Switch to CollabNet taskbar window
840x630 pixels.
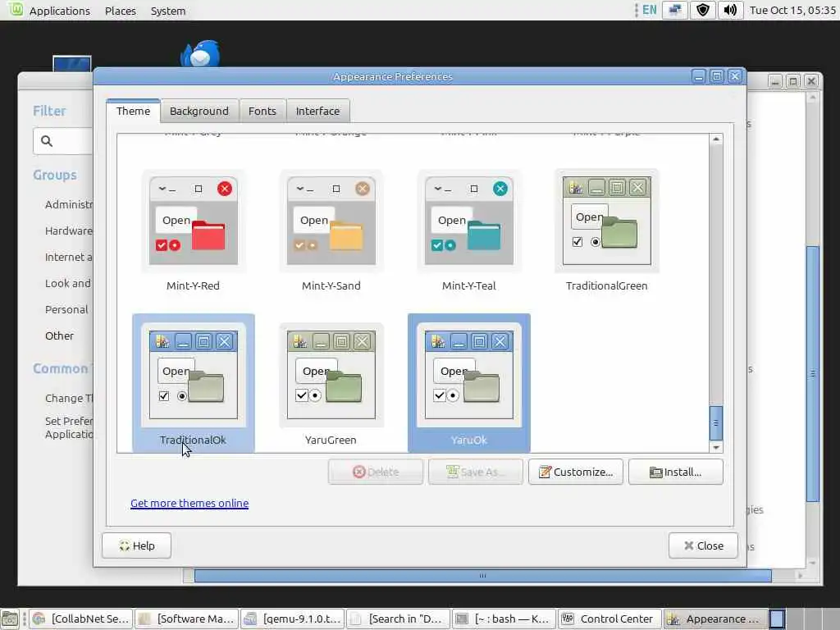click(81, 619)
